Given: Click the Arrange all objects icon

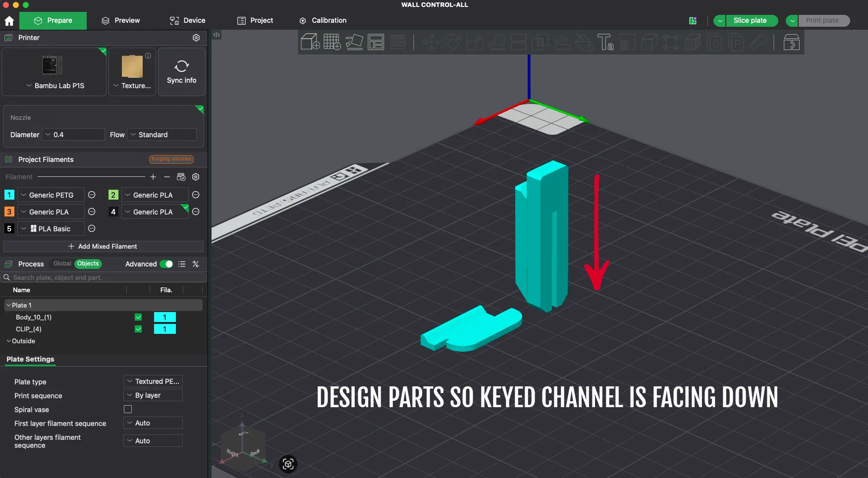Looking at the screenshot, I should (x=376, y=42).
